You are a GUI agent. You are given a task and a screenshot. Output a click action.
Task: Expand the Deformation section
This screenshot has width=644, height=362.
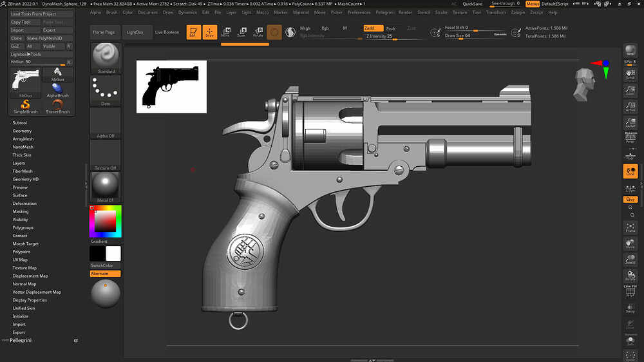24,204
